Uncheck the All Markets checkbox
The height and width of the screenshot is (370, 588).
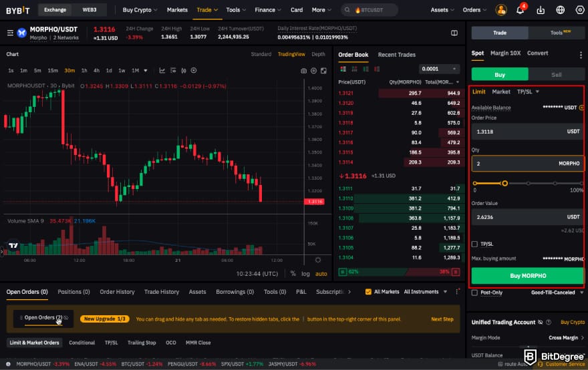tap(368, 292)
